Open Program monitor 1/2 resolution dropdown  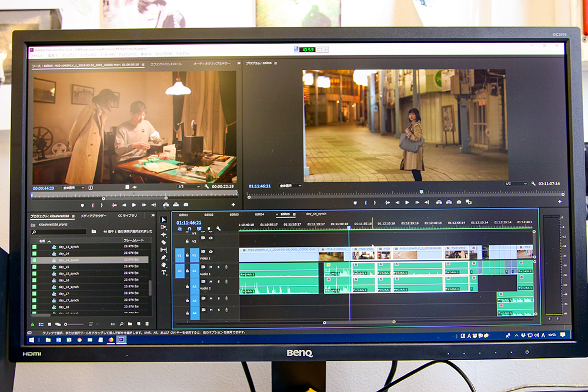(x=516, y=183)
